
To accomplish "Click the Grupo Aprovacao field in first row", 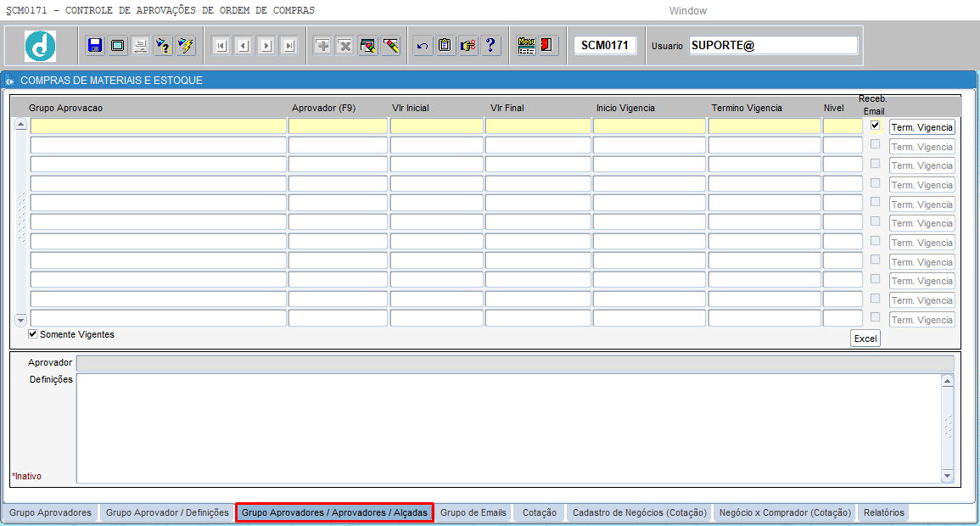I will [158, 126].
